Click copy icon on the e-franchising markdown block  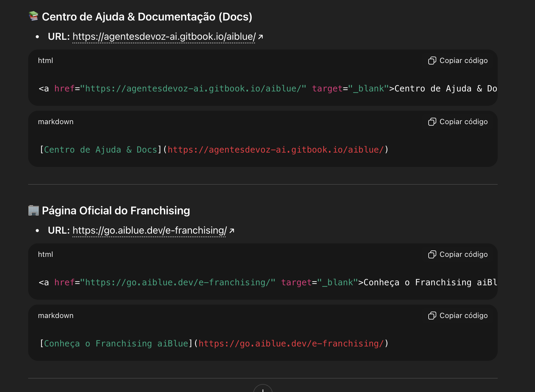tap(432, 316)
